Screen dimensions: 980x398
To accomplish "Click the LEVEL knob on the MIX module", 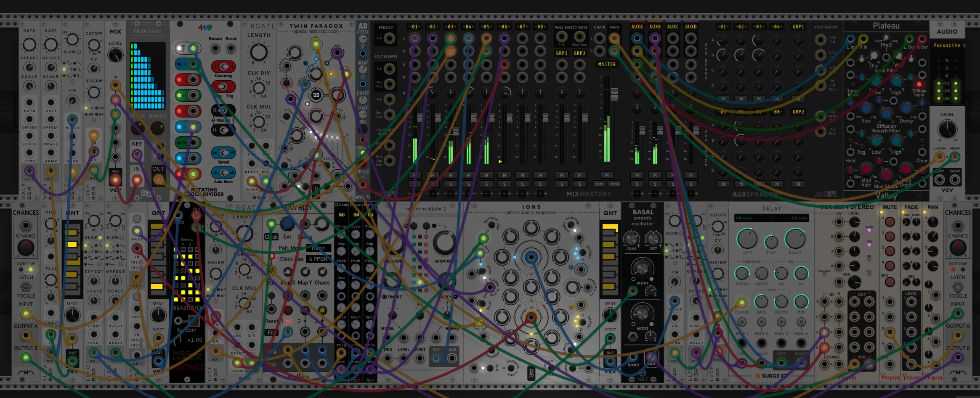I will [x=115, y=55].
